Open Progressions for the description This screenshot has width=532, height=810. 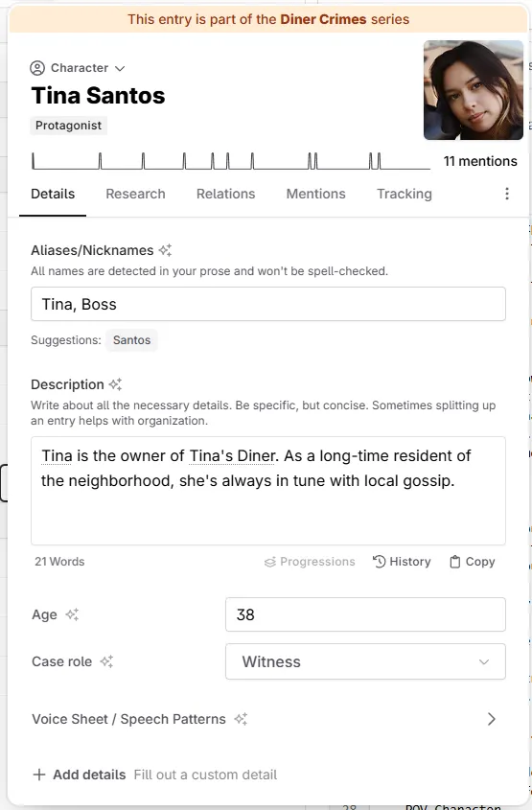(310, 562)
